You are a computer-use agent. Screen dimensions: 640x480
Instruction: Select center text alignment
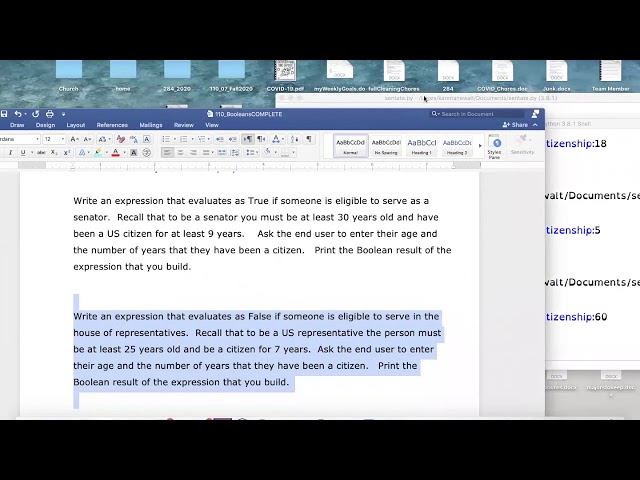(180, 153)
